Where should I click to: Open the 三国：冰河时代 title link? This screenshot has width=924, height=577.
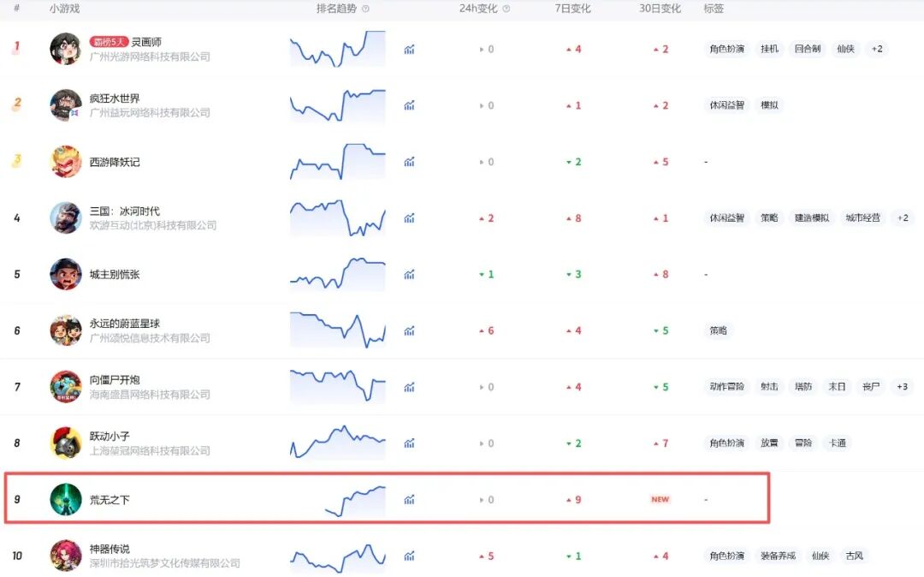124,211
